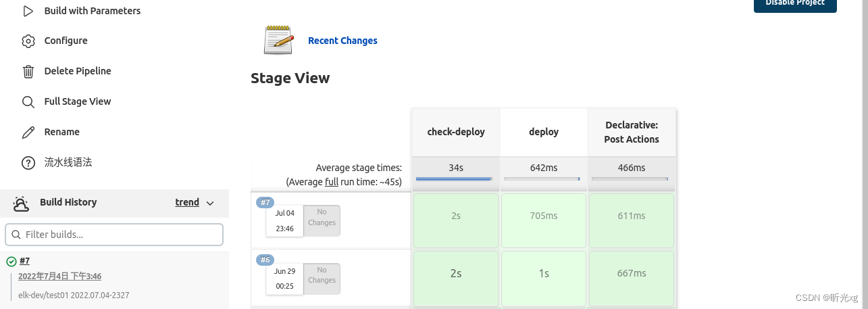Image resolution: width=868 pixels, height=309 pixels.
Task: Click the check-deploy average time progress bar
Action: tap(454, 179)
